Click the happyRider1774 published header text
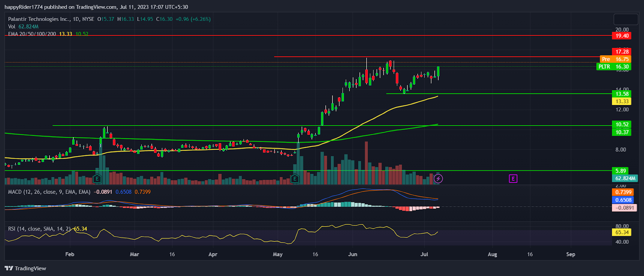This screenshot has width=644, height=276. point(96,7)
